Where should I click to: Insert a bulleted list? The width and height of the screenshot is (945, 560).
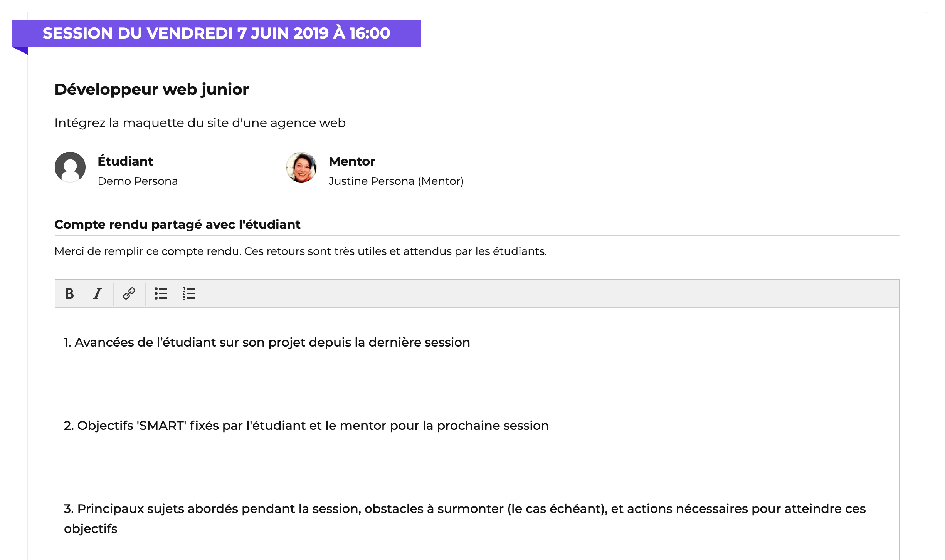(160, 294)
